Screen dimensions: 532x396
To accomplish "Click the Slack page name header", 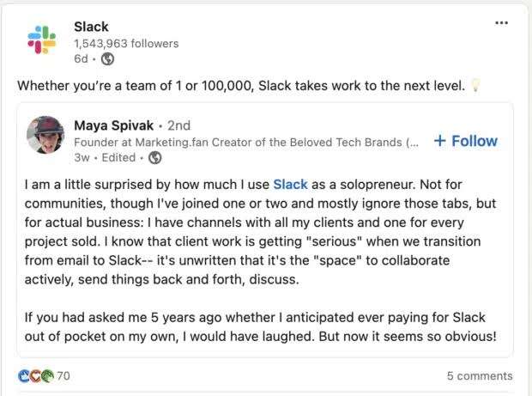I will pos(91,27).
